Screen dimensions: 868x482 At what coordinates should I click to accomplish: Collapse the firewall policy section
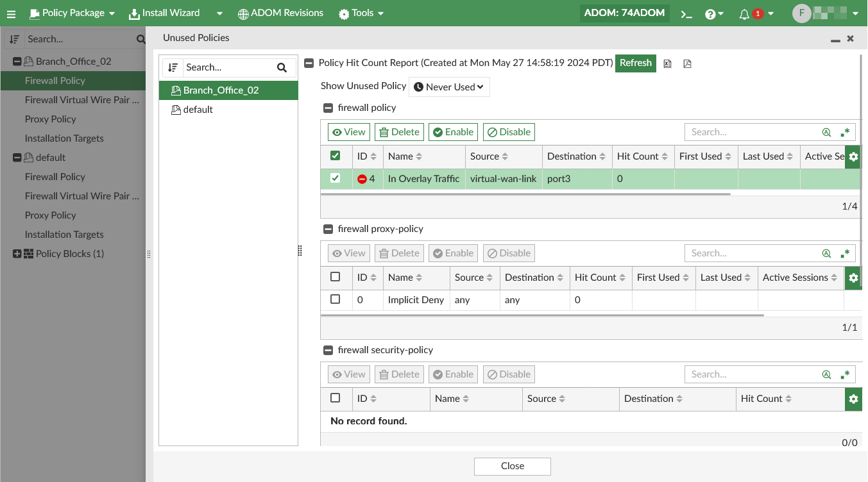click(x=328, y=108)
